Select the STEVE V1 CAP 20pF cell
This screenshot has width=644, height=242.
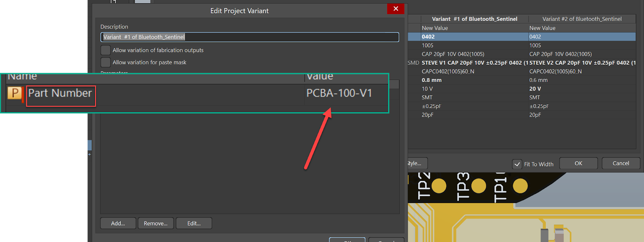tap(472, 63)
